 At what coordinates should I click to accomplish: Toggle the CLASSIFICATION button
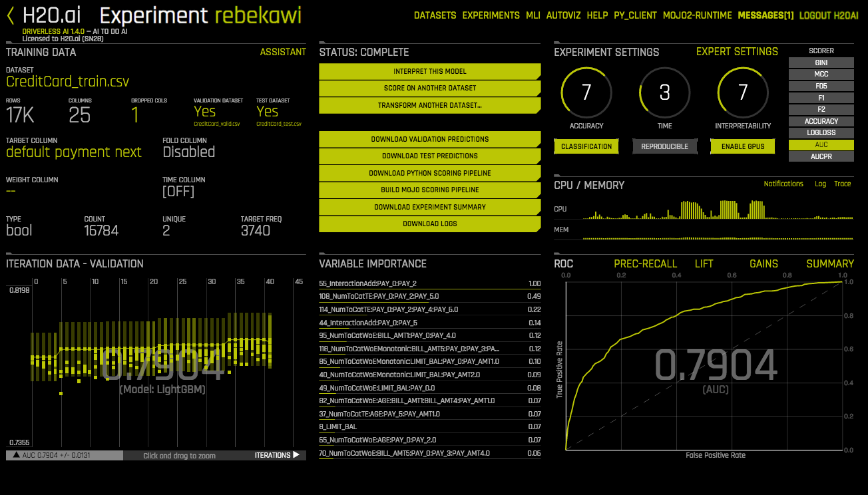point(586,146)
